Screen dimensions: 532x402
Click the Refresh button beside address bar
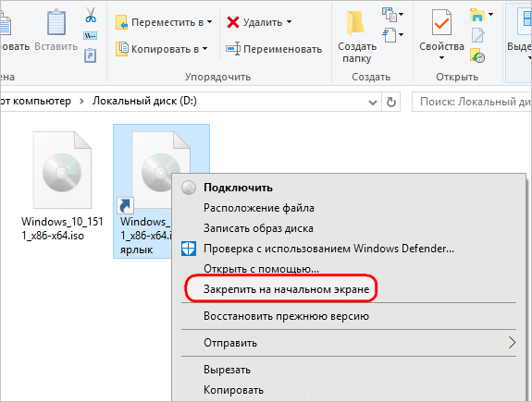pos(391,102)
